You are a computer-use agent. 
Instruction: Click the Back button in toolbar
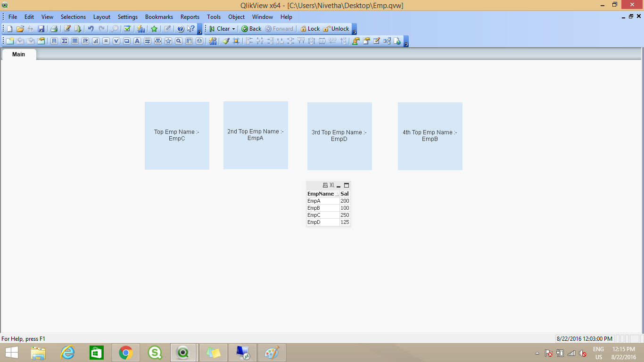tap(251, 29)
